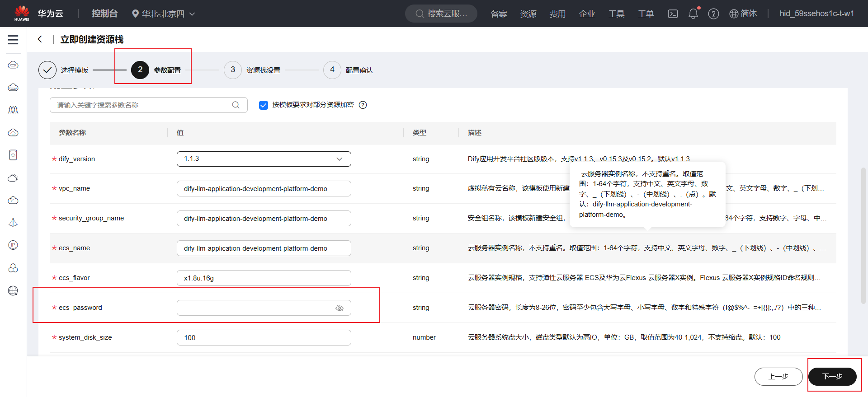
Task: Click the security_group_name value field
Action: [264, 219]
